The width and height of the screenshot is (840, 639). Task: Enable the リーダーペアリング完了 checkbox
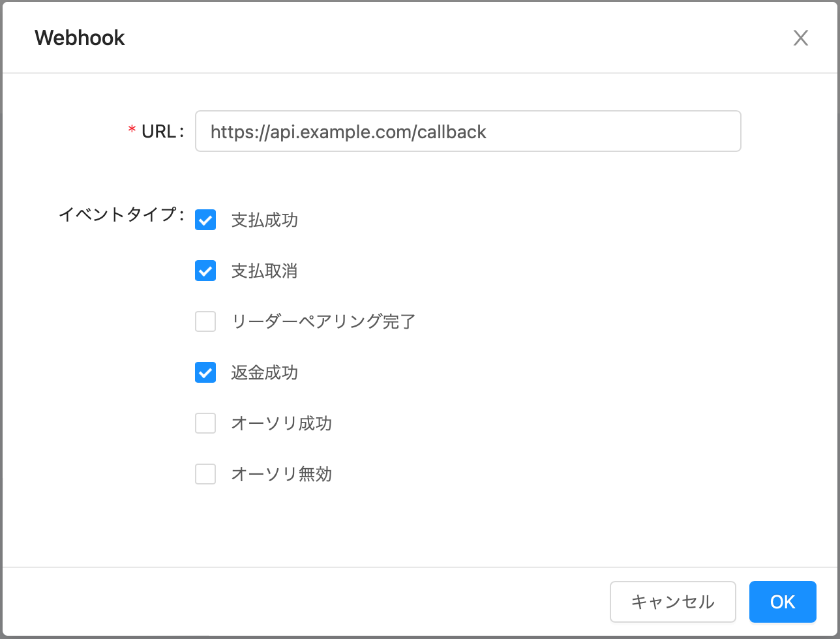pyautogui.click(x=205, y=321)
